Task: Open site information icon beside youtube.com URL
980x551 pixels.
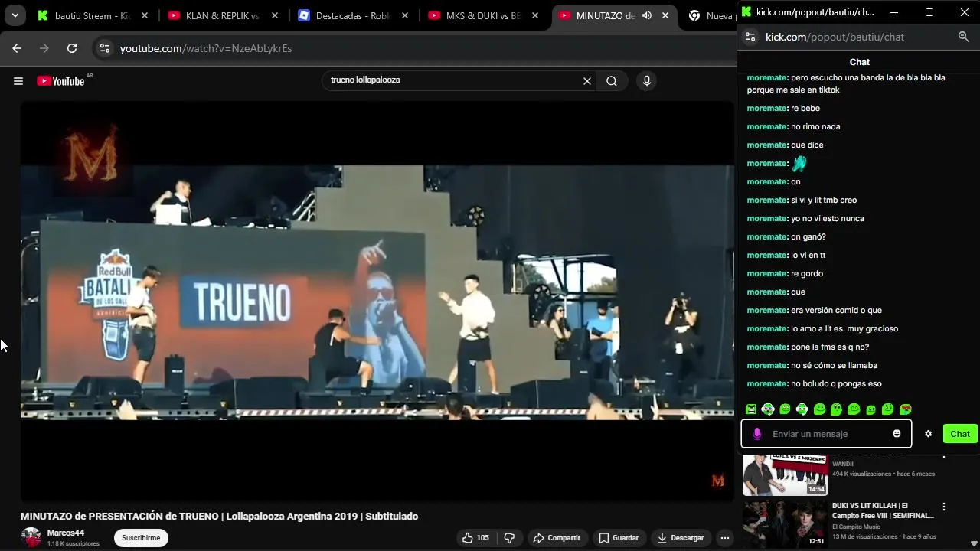Action: (104, 48)
